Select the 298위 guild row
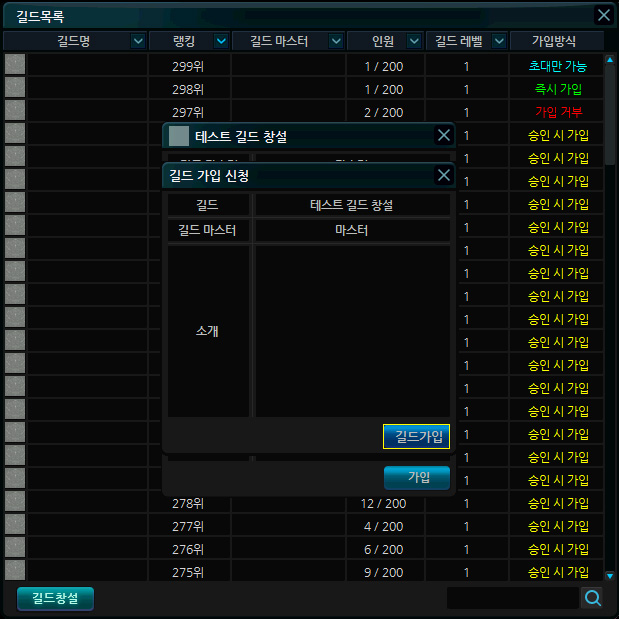The image size is (619, 619). [300, 89]
